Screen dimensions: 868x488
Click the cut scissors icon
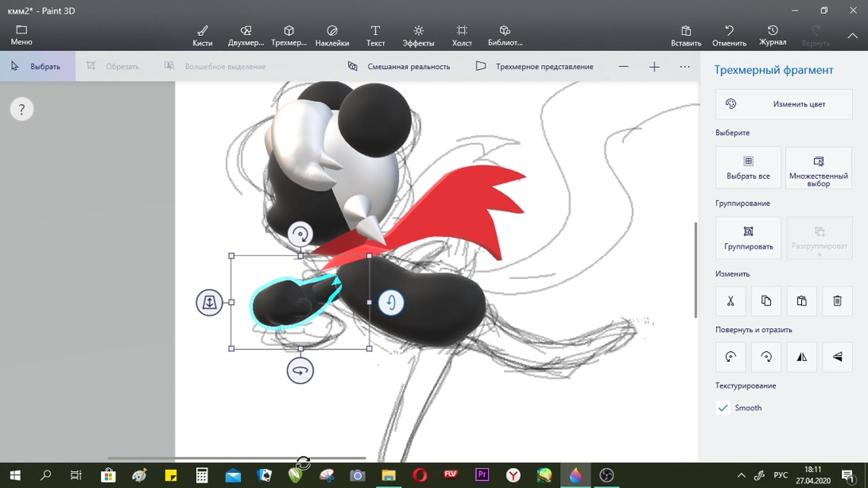[730, 301]
